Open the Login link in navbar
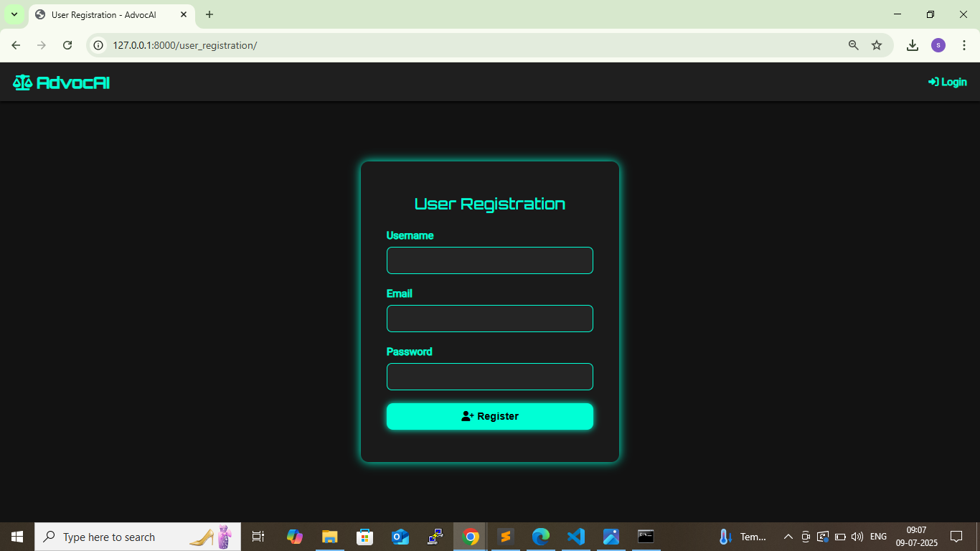The height and width of the screenshot is (551, 980). [x=947, y=82]
